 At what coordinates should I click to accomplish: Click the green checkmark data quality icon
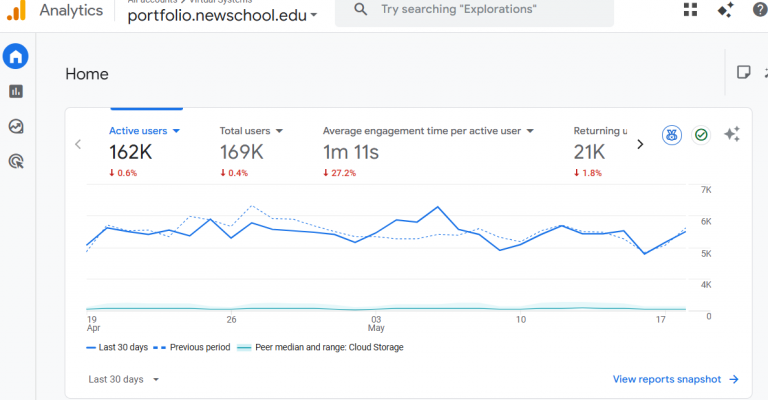pos(701,135)
